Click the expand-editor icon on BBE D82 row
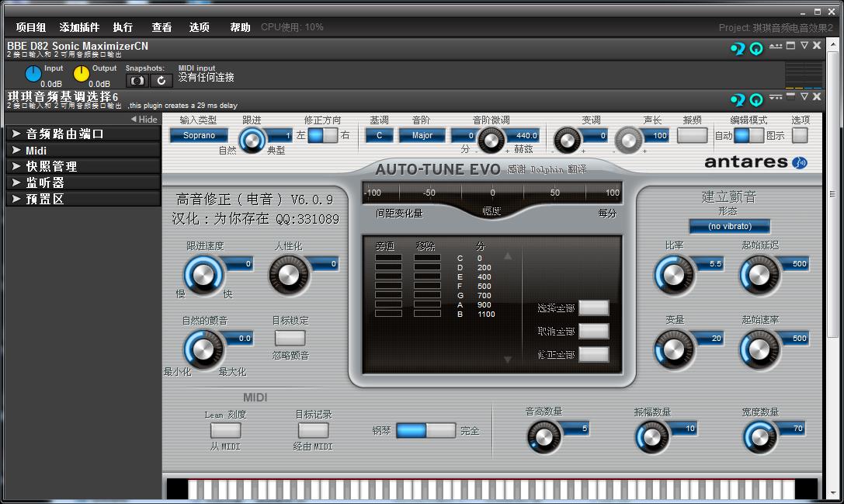Screen dimensions: 844x504 click(x=776, y=47)
